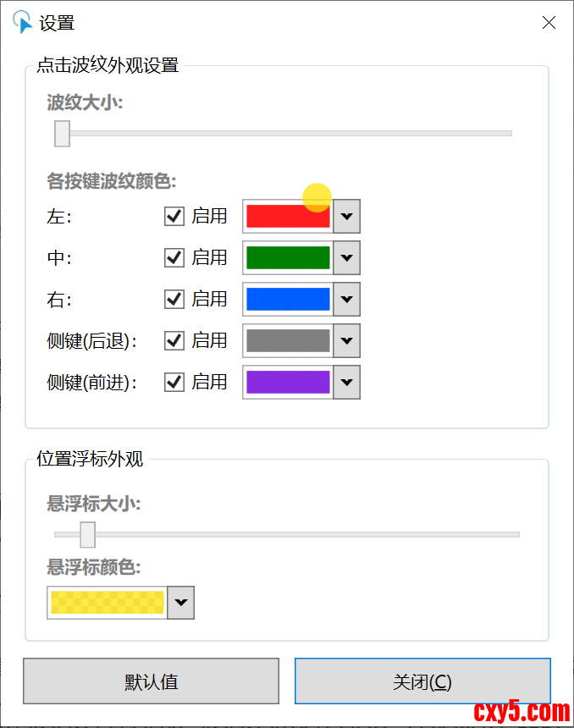Click the green color swatch for 中
This screenshot has height=728, width=574.
point(288,257)
